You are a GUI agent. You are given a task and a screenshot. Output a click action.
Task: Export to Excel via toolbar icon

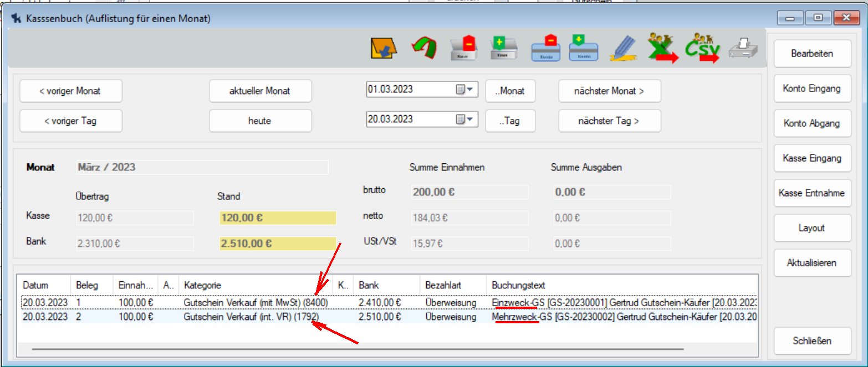(662, 49)
